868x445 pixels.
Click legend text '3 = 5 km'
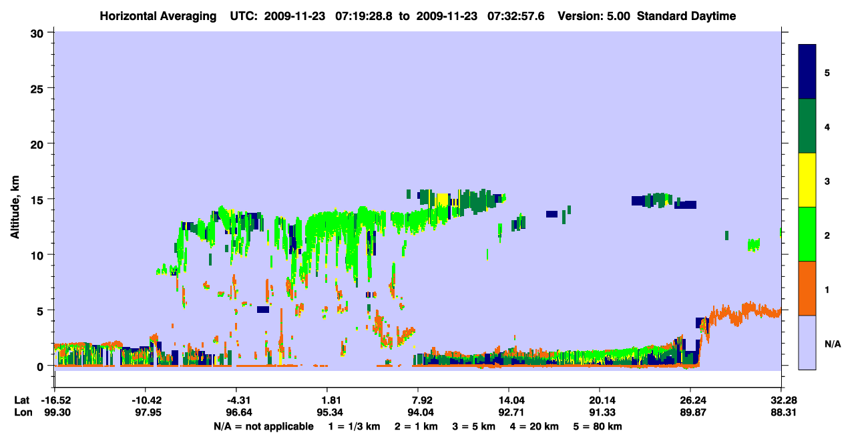tap(475, 426)
